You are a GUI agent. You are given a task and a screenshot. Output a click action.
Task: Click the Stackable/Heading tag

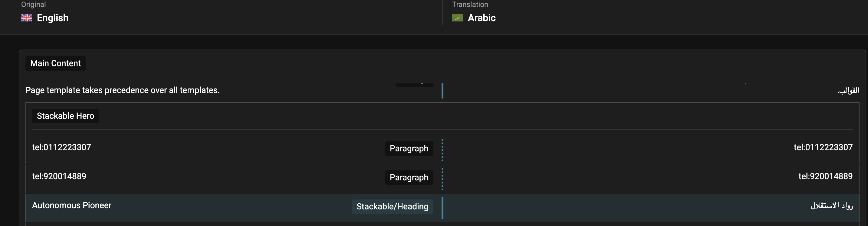(392, 206)
